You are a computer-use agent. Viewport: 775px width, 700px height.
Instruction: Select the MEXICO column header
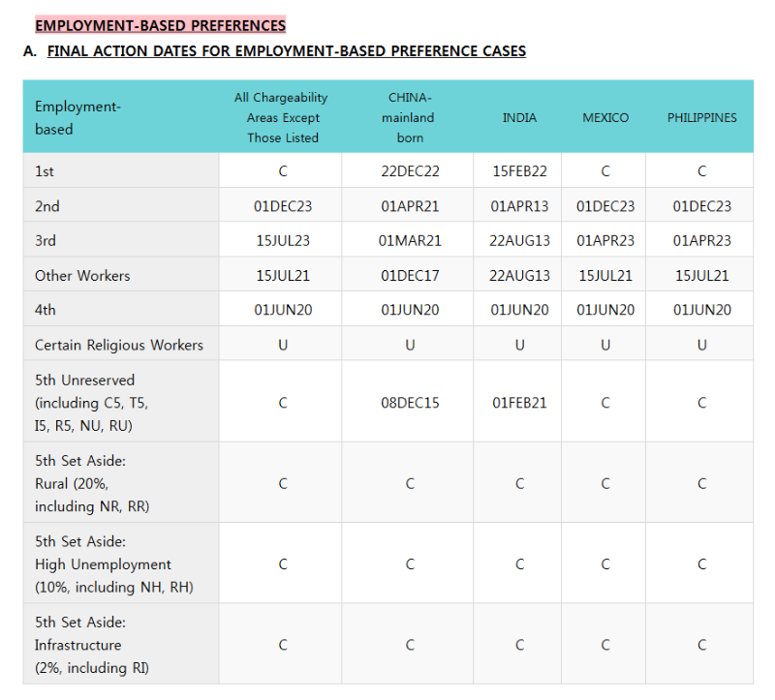pyautogui.click(x=604, y=117)
